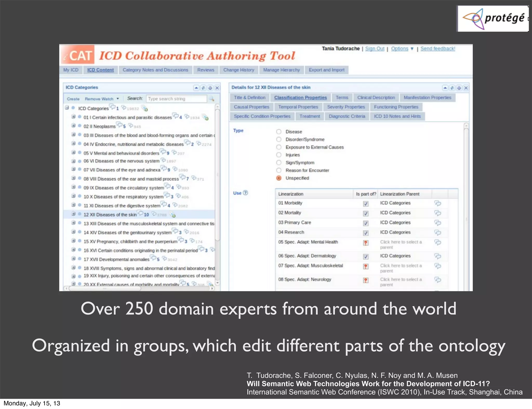Click the Type search string field
532x409 pixels.
click(177, 99)
